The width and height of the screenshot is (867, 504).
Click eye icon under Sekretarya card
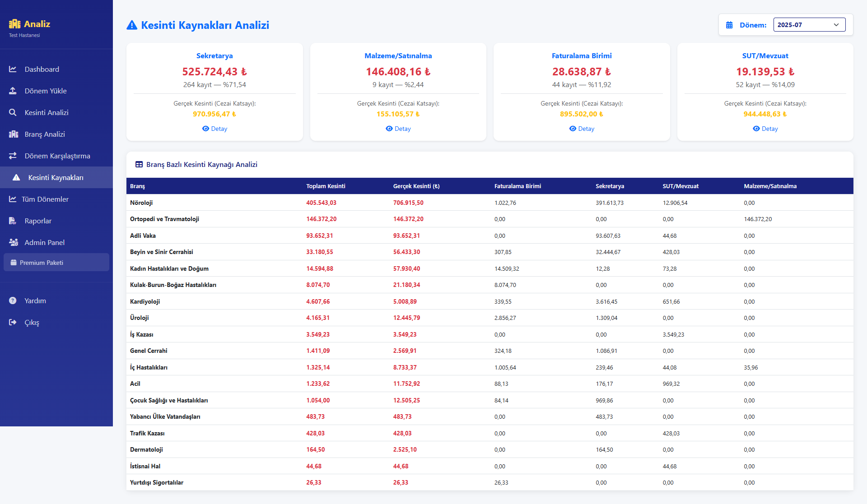tap(205, 129)
